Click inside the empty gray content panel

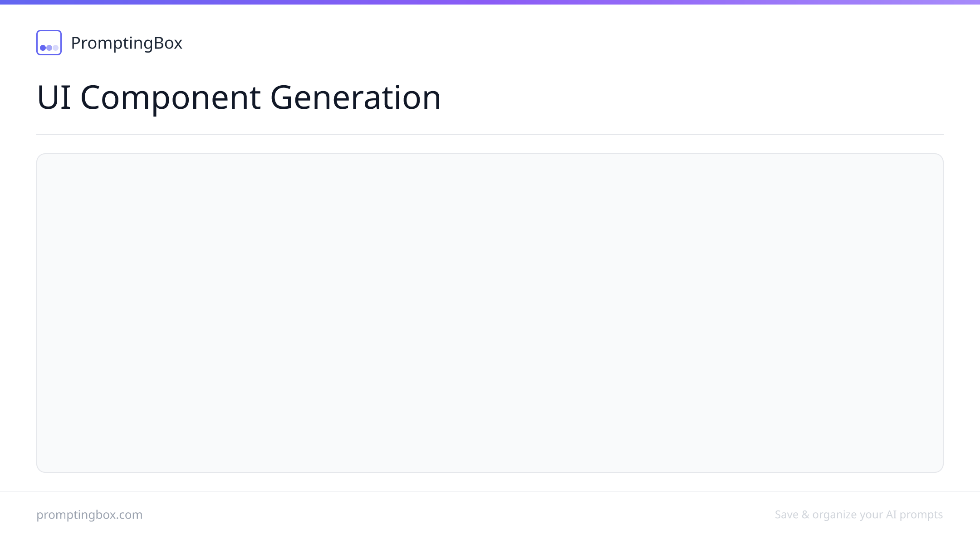(x=490, y=313)
